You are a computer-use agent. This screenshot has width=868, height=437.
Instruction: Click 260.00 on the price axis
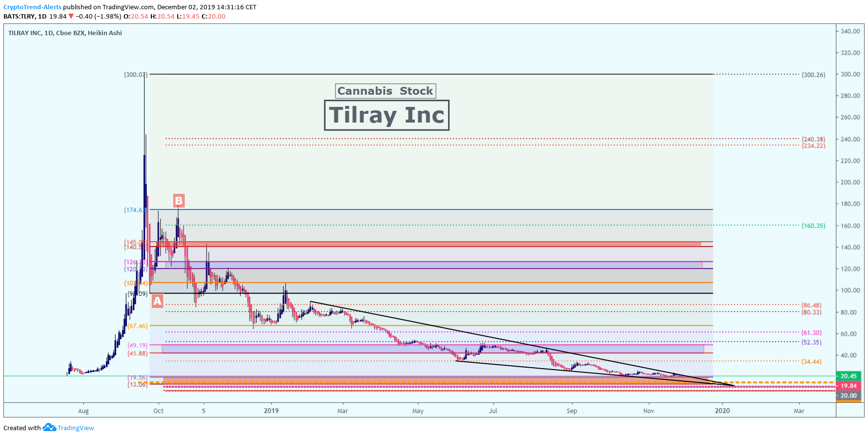pos(850,117)
